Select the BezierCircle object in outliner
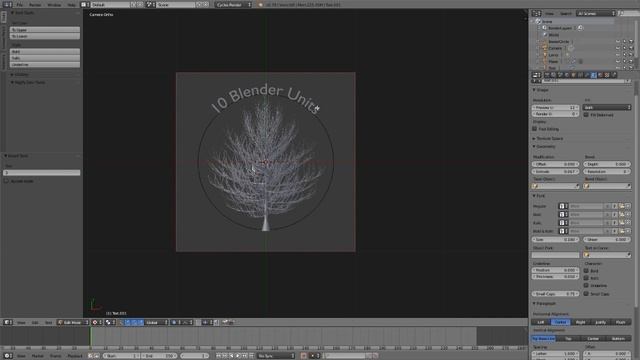The height and width of the screenshot is (360, 640). (558, 41)
